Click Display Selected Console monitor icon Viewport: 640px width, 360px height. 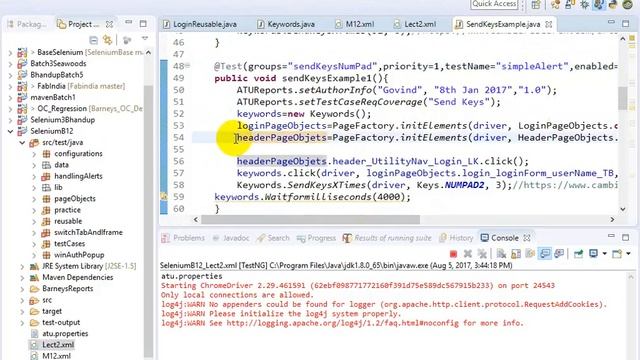593,254
